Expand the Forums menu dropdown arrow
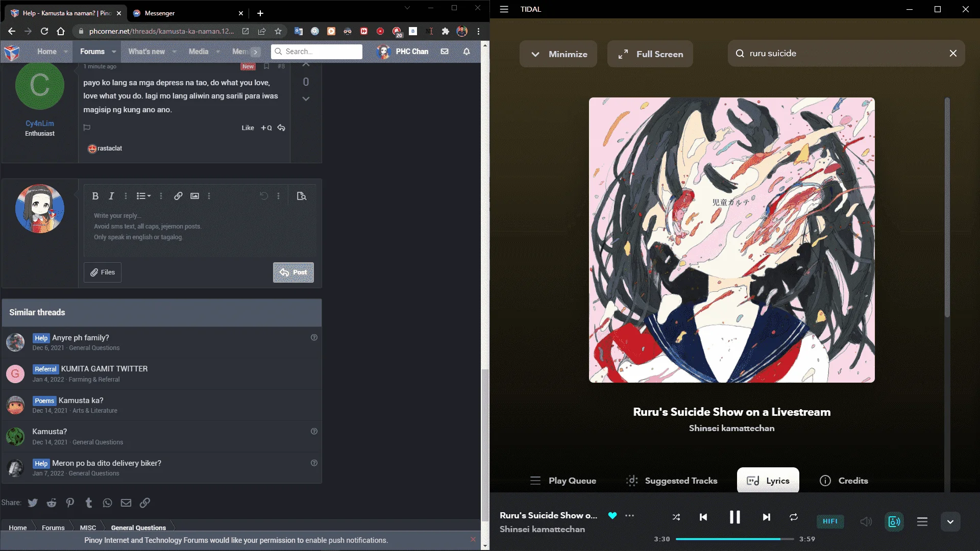Image resolution: width=980 pixels, height=551 pixels. point(114,52)
